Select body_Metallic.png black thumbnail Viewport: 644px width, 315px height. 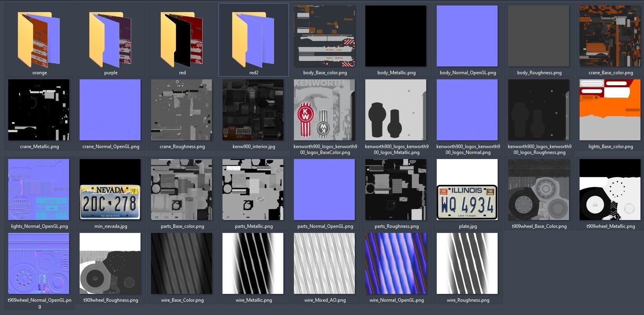396,36
